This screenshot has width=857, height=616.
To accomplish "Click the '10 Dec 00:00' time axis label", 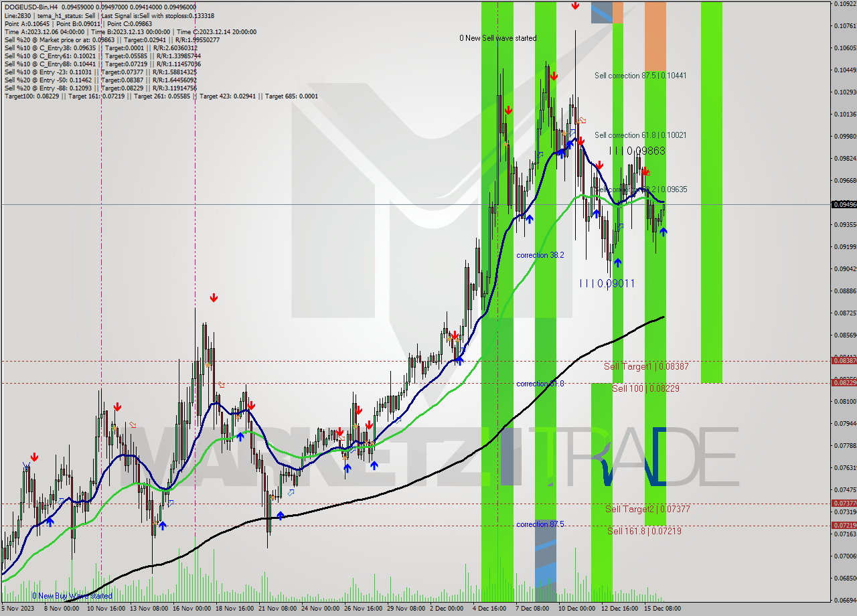I will point(576,609).
